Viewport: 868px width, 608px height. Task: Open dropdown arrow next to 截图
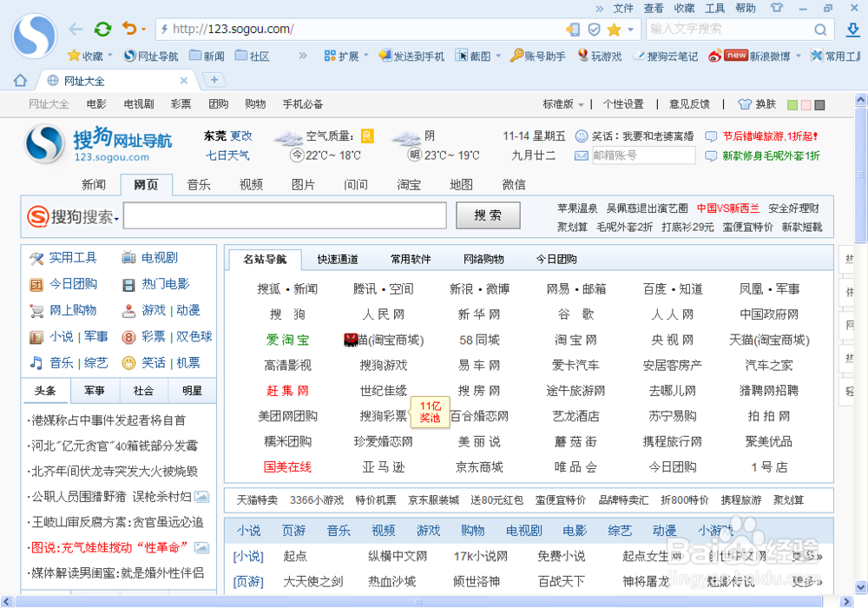coord(498,56)
